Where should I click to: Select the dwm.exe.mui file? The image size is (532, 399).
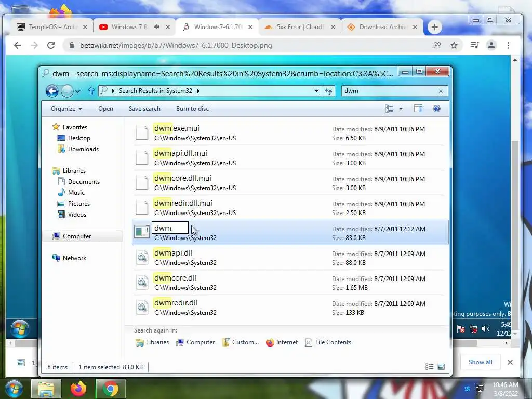[x=290, y=133]
